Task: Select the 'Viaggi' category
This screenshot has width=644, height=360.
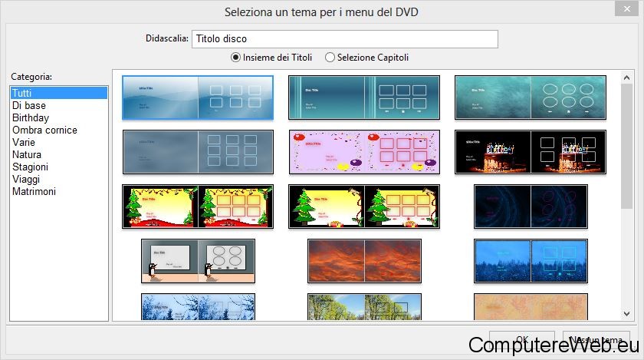Action: 59,180
